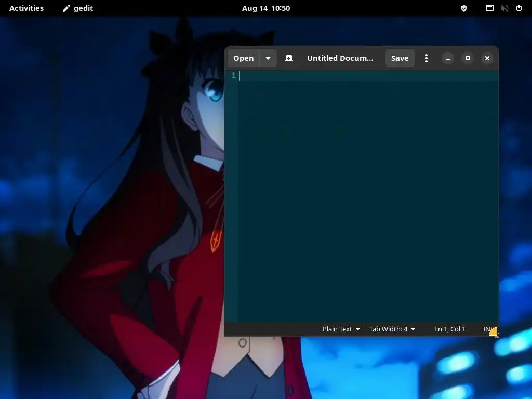Click the Untitled Document title

point(340,58)
